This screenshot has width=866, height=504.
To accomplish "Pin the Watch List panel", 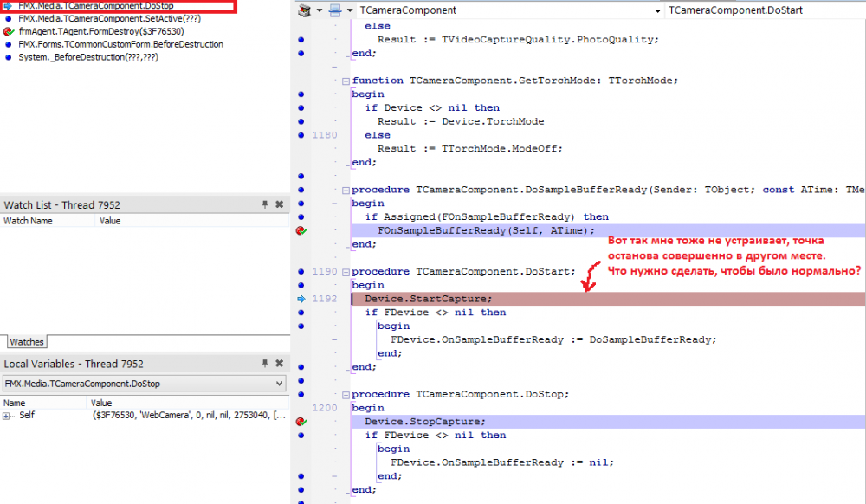I will (265, 204).
